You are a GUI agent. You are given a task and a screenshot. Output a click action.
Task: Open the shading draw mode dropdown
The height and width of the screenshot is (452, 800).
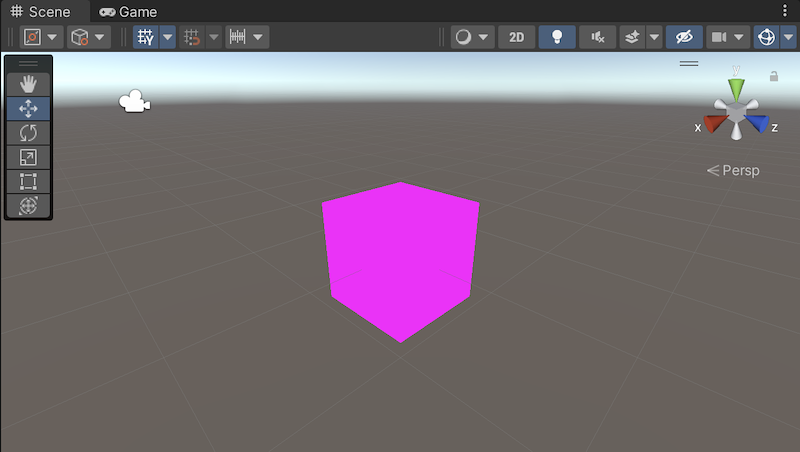[472, 37]
